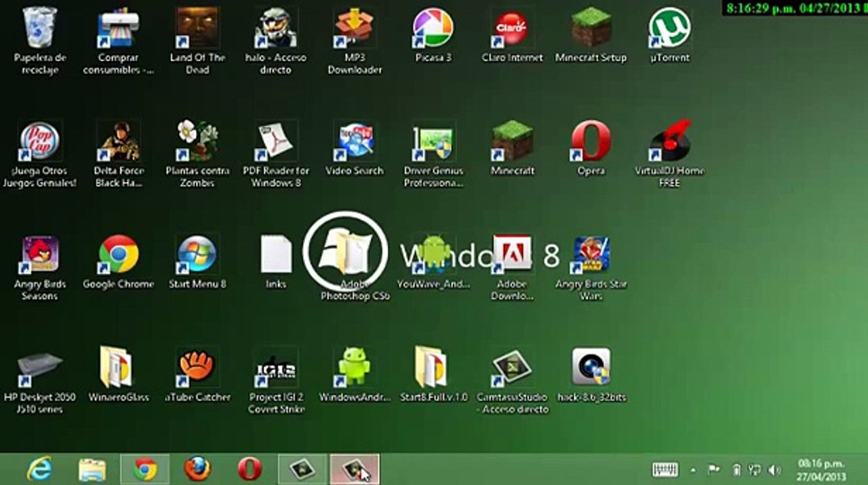Select the Google Chrome desktop shortcut

point(119,262)
